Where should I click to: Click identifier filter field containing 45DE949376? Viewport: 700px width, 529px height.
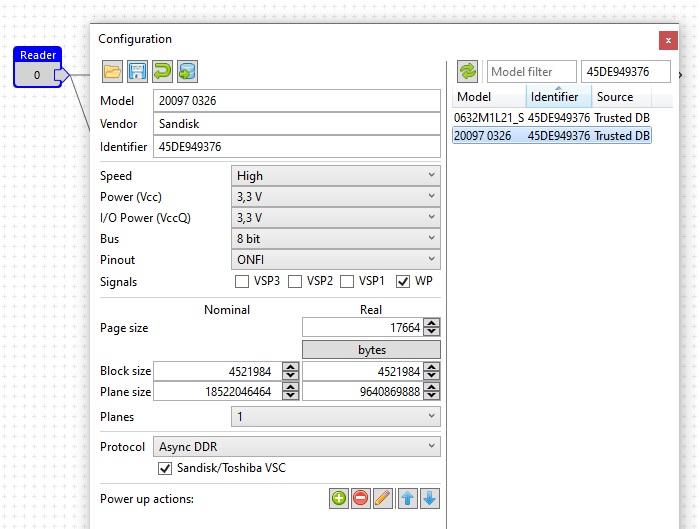(x=626, y=71)
